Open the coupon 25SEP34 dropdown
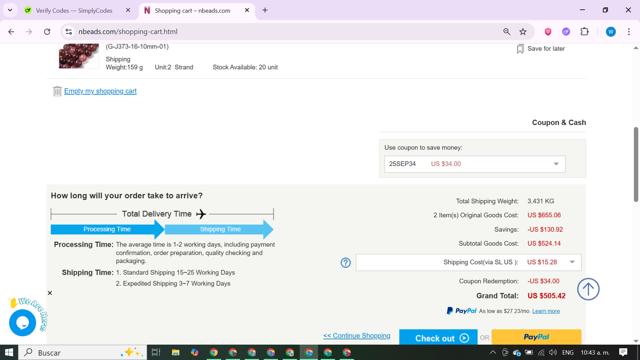640x360 pixels. pyautogui.click(x=474, y=164)
